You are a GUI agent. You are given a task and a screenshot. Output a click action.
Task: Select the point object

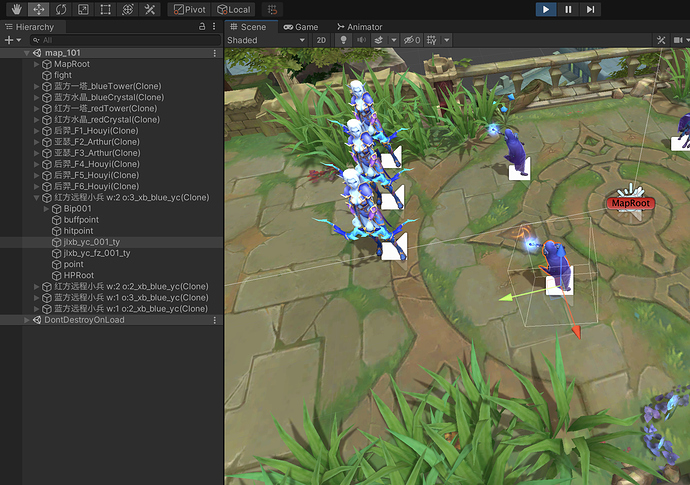tap(73, 264)
